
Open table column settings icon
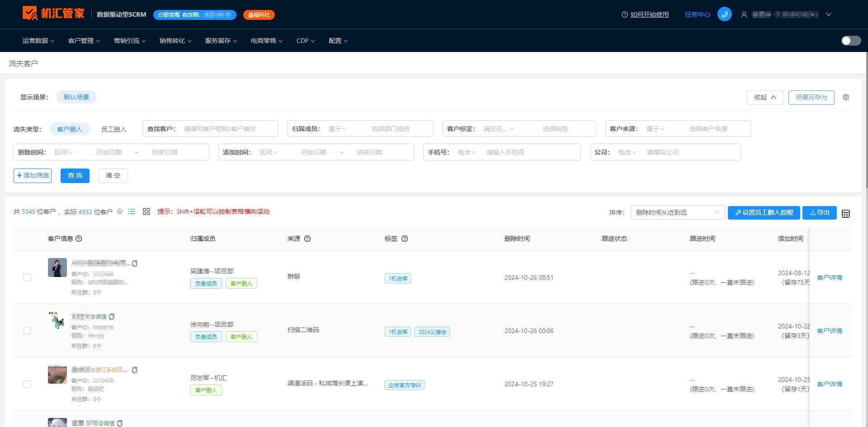pyautogui.click(x=846, y=214)
